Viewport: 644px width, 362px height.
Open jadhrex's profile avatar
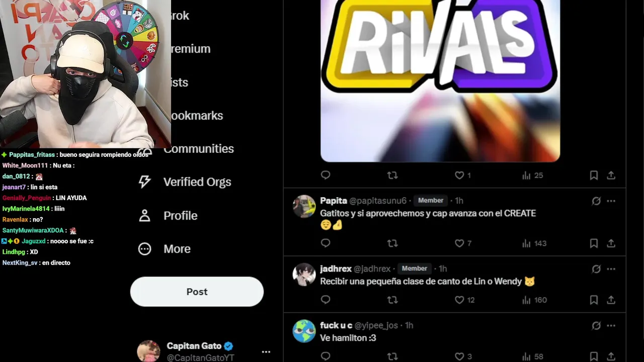304,275
